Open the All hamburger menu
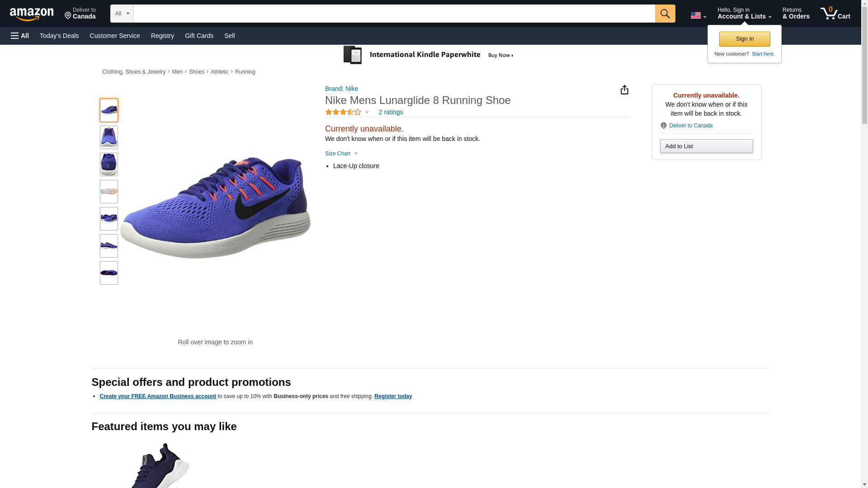 [20, 36]
